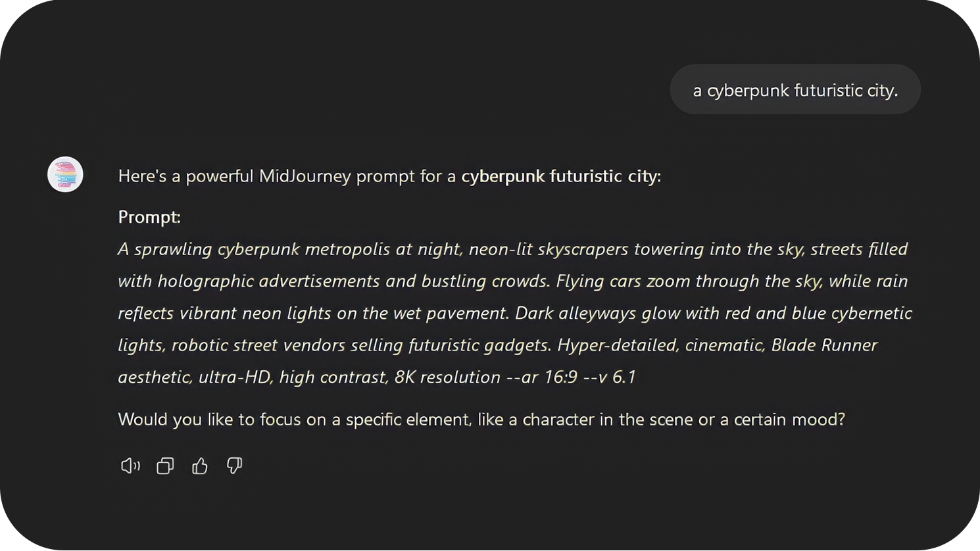Click the 'Prompt:' heading
The width and height of the screenshot is (980, 551).
pos(149,217)
